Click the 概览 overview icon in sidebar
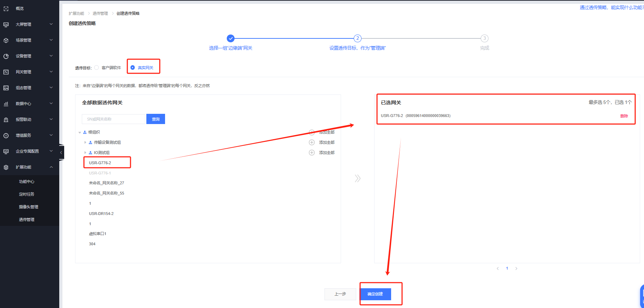The width and height of the screenshot is (644, 308). (6, 8)
